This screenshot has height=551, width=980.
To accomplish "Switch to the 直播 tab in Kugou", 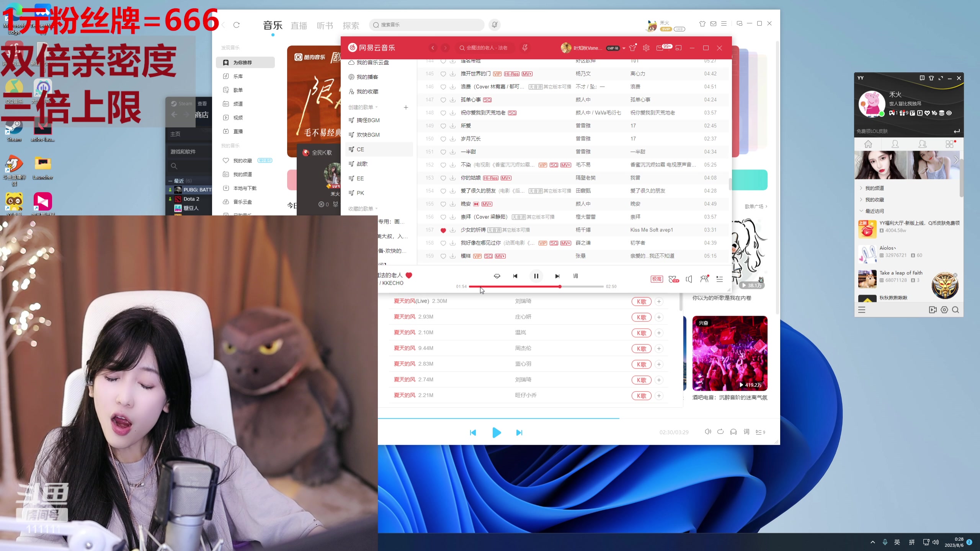I will (299, 25).
